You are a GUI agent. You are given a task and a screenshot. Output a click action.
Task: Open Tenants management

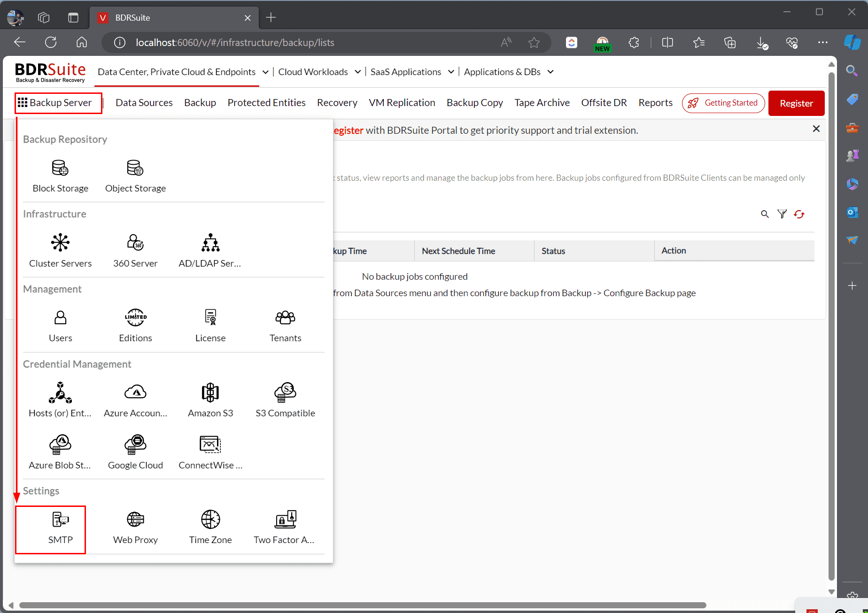click(285, 326)
